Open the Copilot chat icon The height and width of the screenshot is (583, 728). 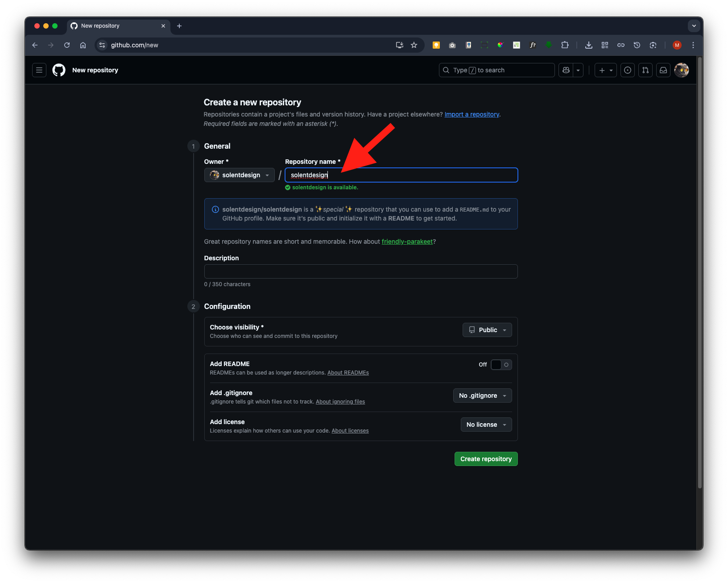566,70
